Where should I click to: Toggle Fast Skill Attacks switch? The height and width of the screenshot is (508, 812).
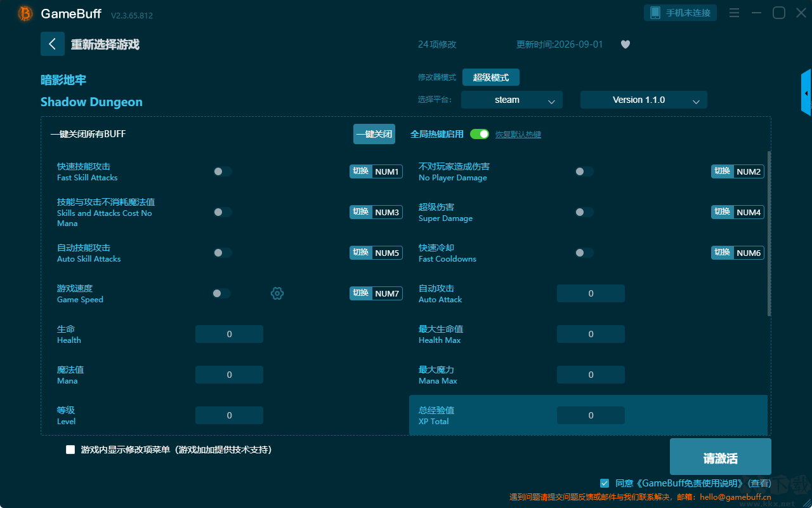pyautogui.click(x=223, y=171)
